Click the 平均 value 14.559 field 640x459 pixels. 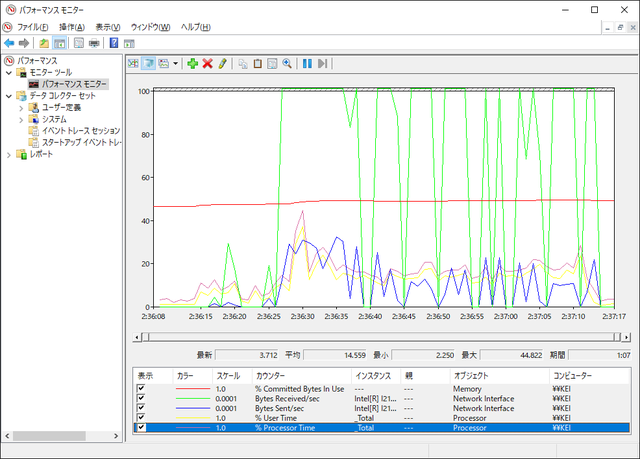click(335, 355)
